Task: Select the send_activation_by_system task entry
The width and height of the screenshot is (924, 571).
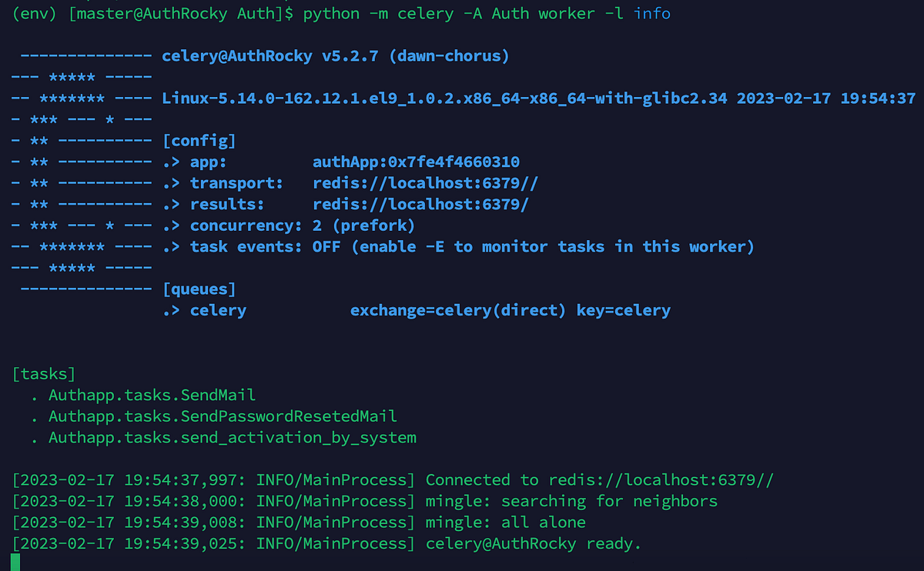Action: click(x=231, y=437)
